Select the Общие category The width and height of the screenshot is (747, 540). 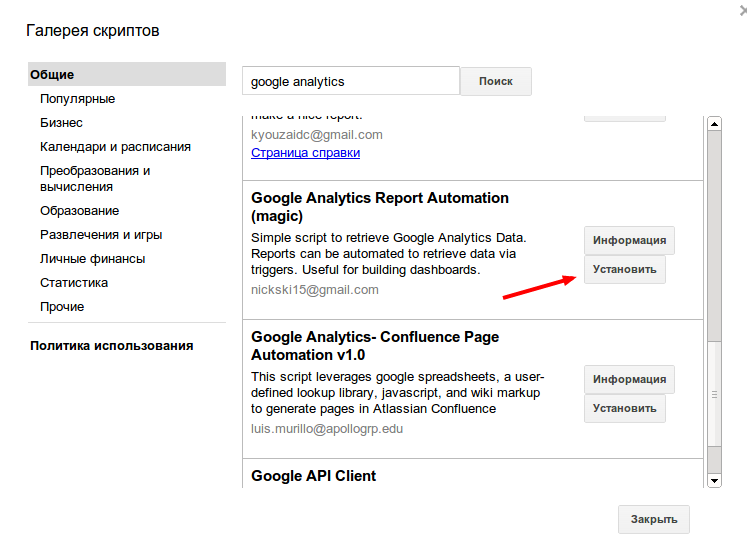[x=52, y=74]
